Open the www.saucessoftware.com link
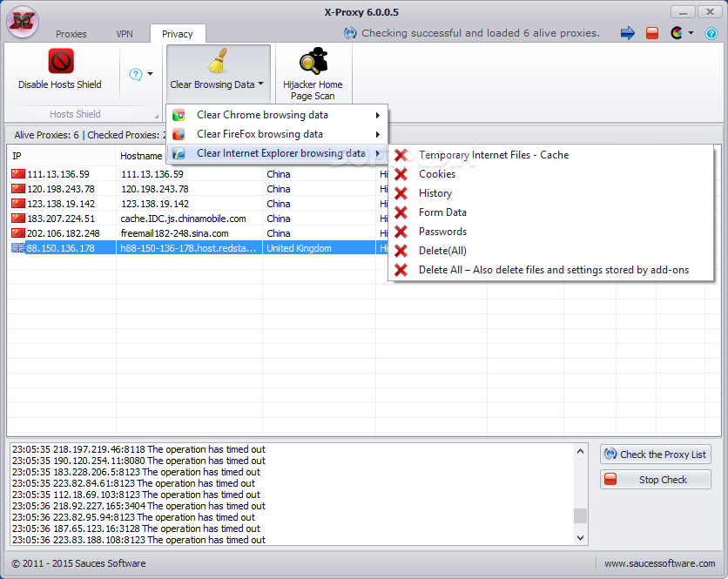Screen dimensions: 728x579 [x=660, y=563]
